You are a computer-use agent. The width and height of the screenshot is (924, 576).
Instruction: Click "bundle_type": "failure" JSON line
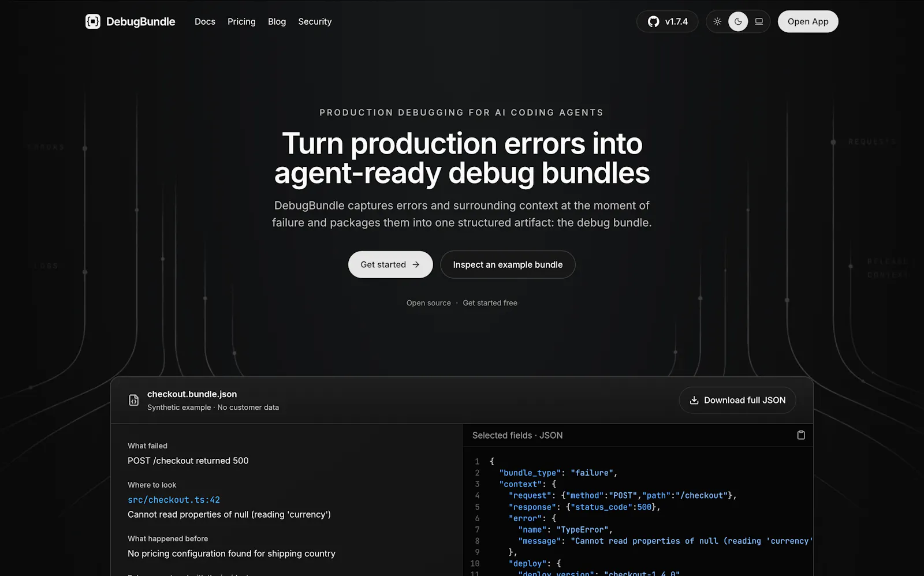pyautogui.click(x=558, y=473)
